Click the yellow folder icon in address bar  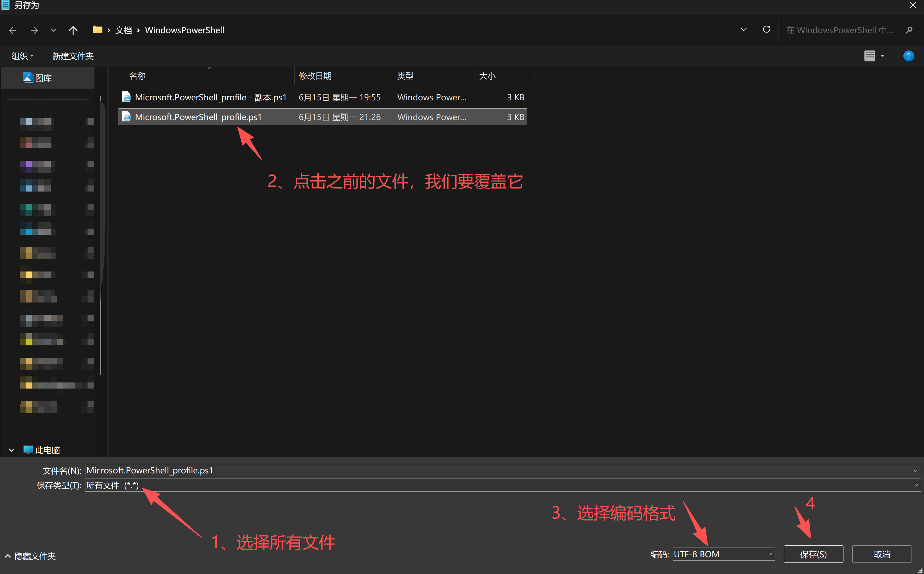coord(98,29)
